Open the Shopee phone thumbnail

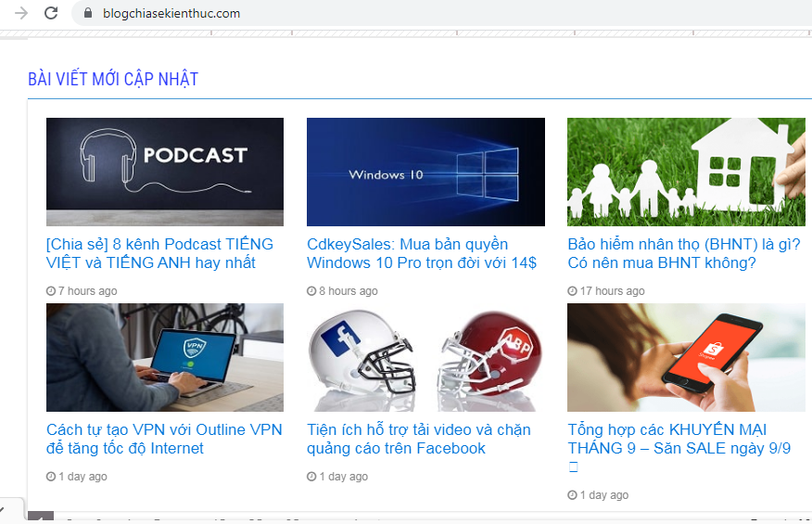point(686,357)
